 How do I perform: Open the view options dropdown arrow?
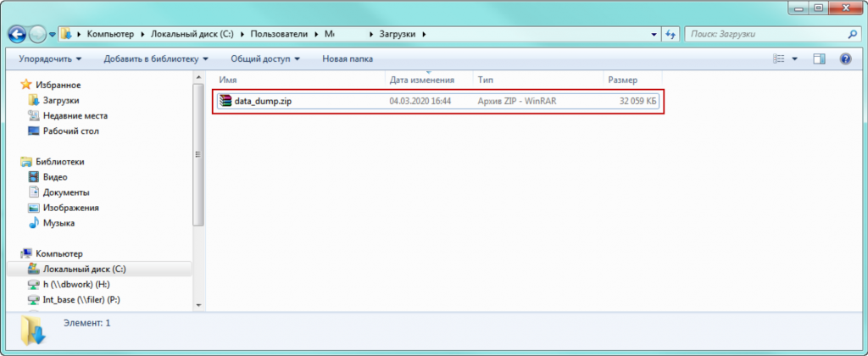(795, 59)
